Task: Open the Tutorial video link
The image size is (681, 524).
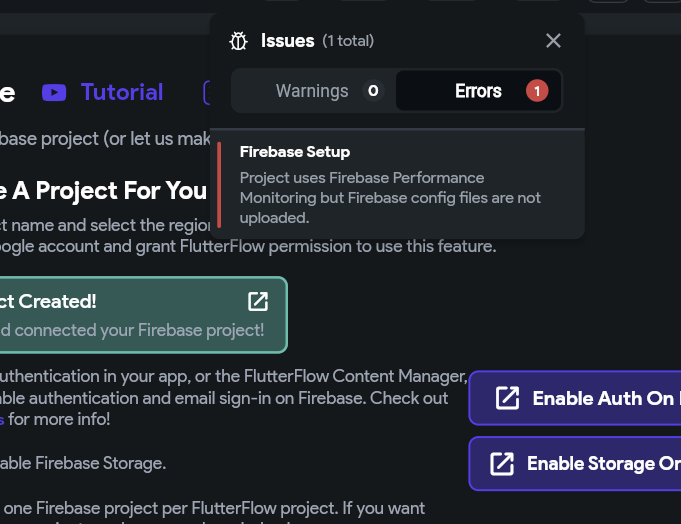Action: click(122, 92)
